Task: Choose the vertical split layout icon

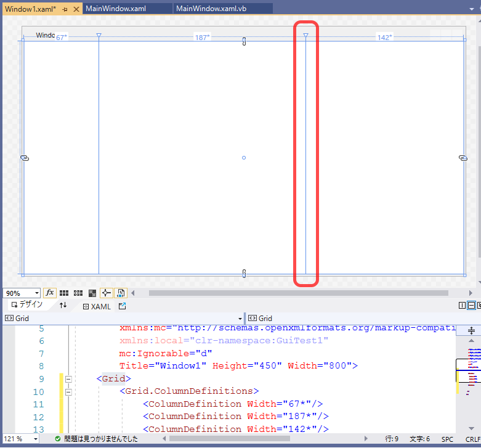Action: tap(462, 305)
